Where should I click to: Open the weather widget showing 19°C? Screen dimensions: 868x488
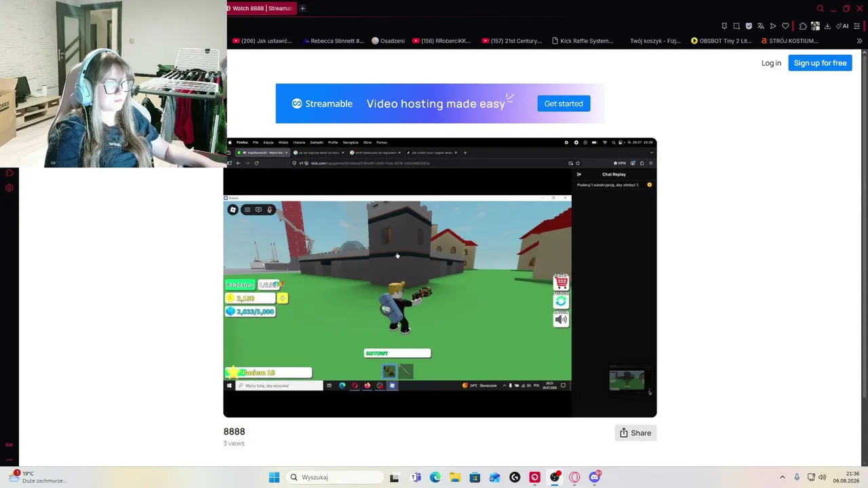37,477
